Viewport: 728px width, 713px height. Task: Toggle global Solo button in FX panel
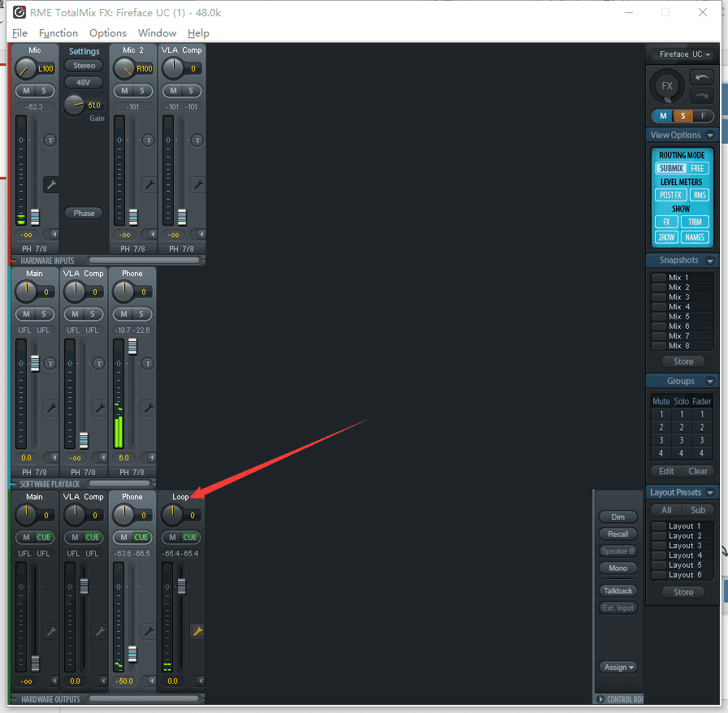pyautogui.click(x=682, y=116)
